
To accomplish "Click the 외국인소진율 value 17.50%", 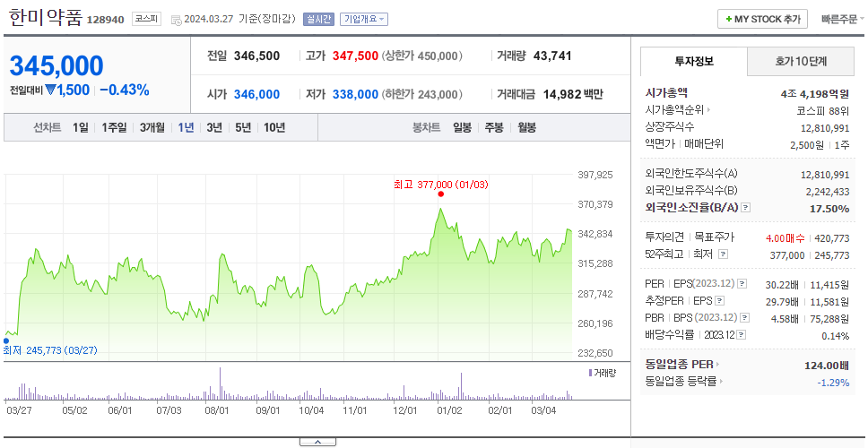I will click(x=830, y=209).
